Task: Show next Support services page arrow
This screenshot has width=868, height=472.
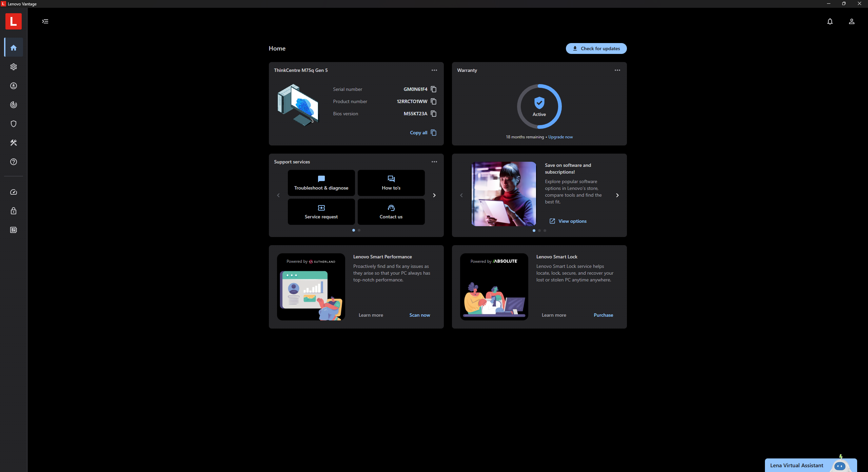Action: (x=434, y=195)
